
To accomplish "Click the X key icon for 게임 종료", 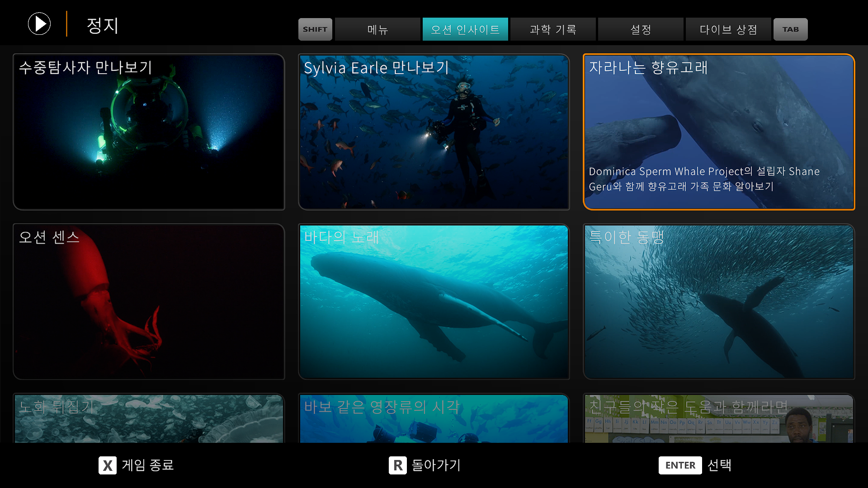I will [x=108, y=465].
